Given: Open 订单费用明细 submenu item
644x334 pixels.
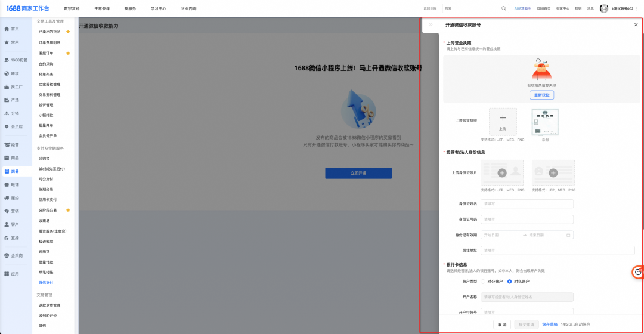Looking at the screenshot, I should coord(49,42).
